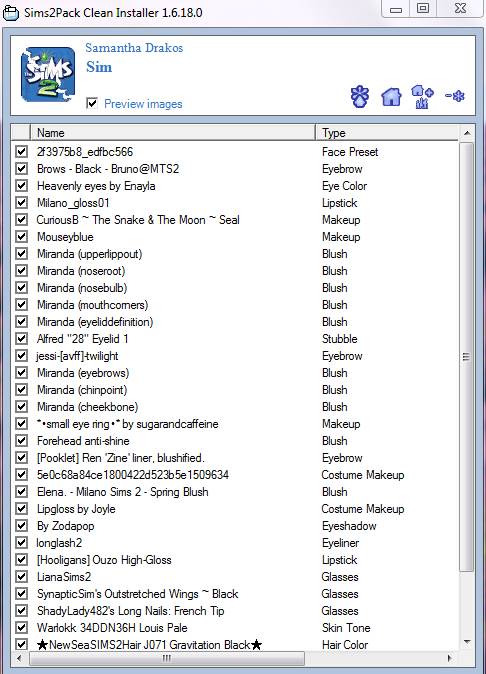This screenshot has width=486, height=674.
Task: Click the Face Preset type cell
Action: point(350,152)
